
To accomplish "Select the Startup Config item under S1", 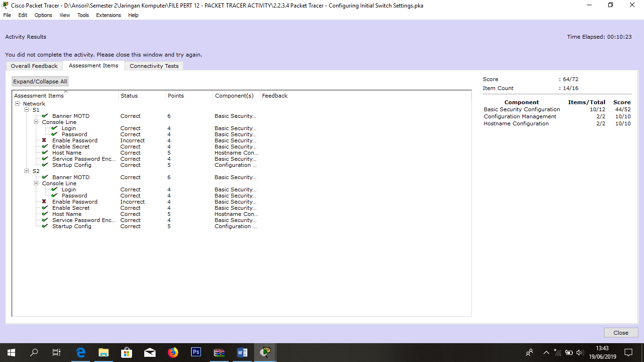I will click(x=72, y=165).
